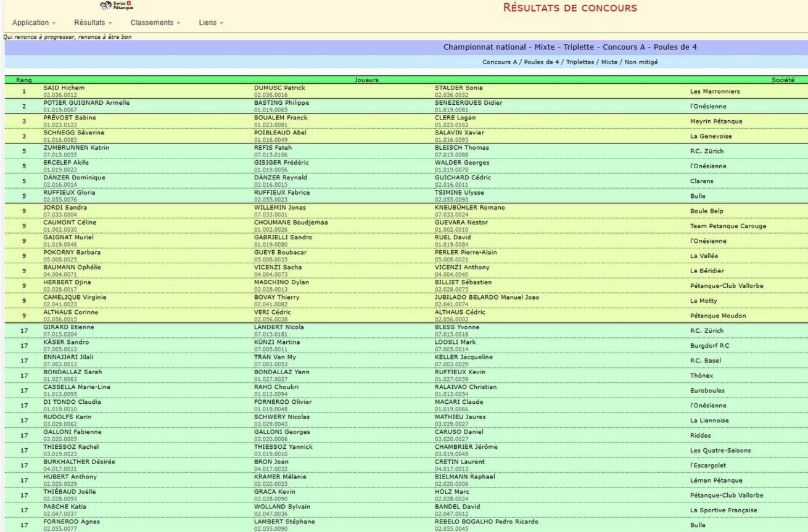Click the Société column header
The height and width of the screenshot is (532, 808).
(783, 80)
